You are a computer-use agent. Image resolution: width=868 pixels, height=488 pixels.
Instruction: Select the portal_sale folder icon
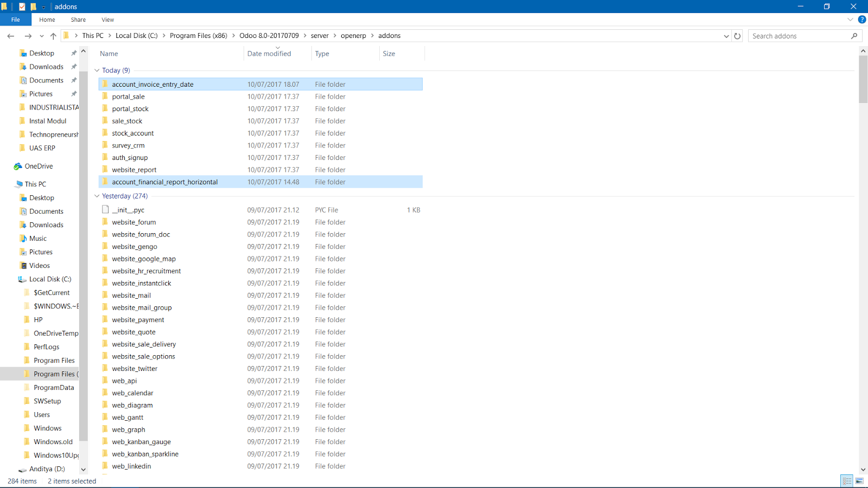[x=105, y=97]
